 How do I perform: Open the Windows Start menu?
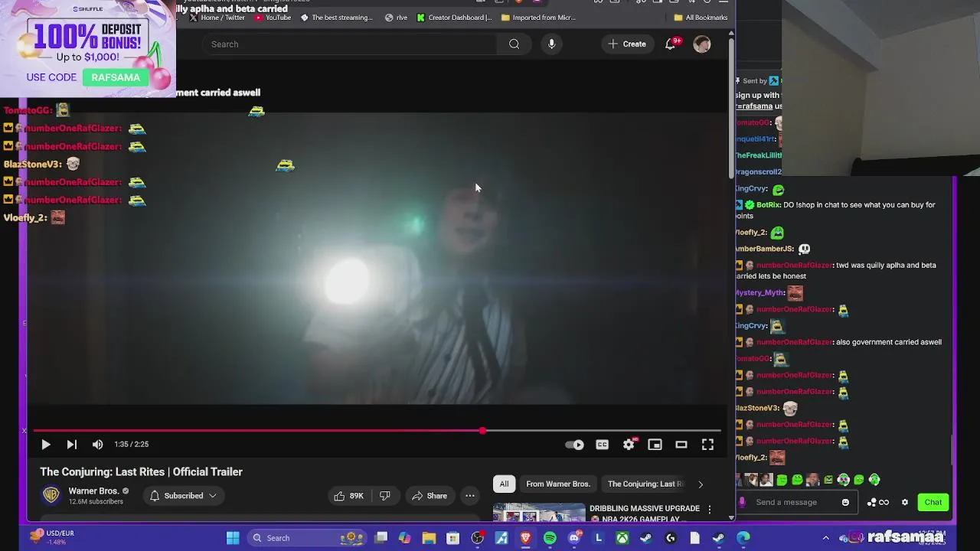tap(233, 538)
